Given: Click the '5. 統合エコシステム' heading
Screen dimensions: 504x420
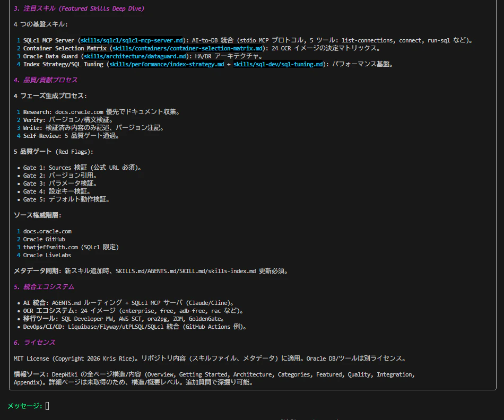Looking at the screenshot, I should [x=44, y=287].
